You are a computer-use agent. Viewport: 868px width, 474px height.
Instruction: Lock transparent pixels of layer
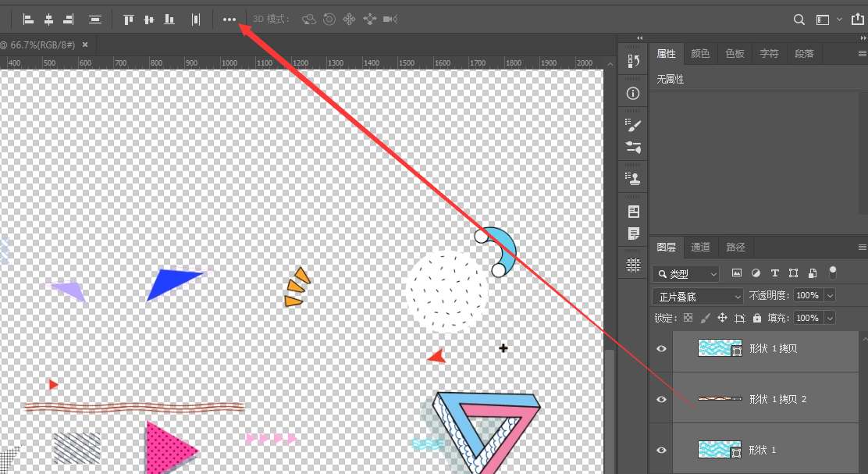click(x=688, y=318)
